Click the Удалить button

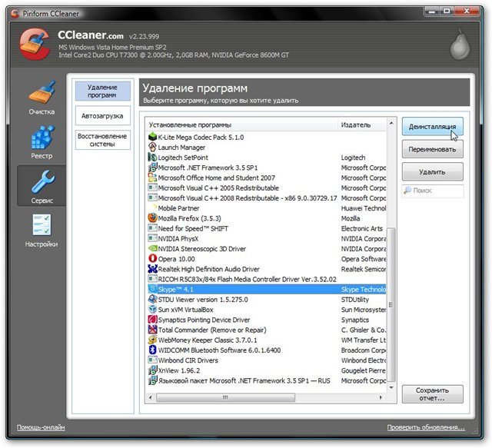[432, 171]
